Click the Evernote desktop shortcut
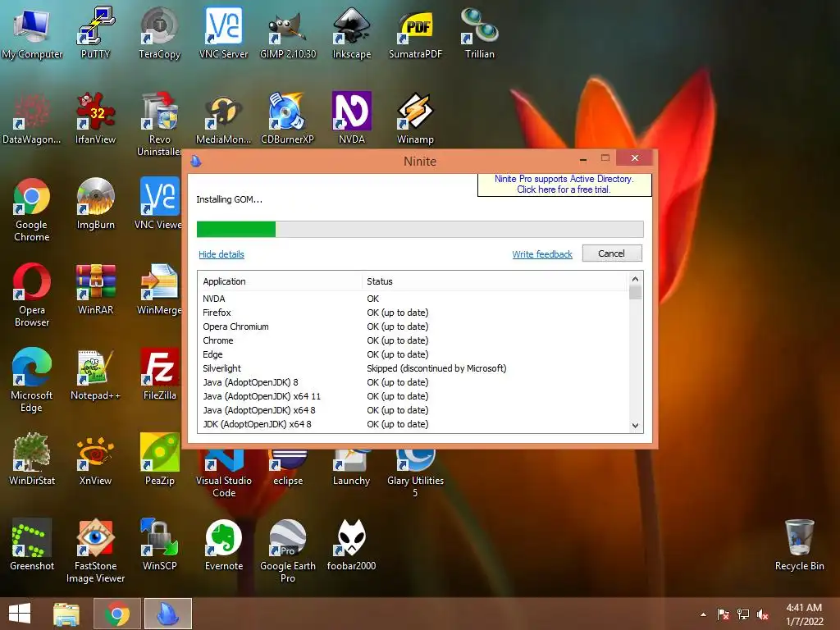The height and width of the screenshot is (630, 840). pos(223,545)
